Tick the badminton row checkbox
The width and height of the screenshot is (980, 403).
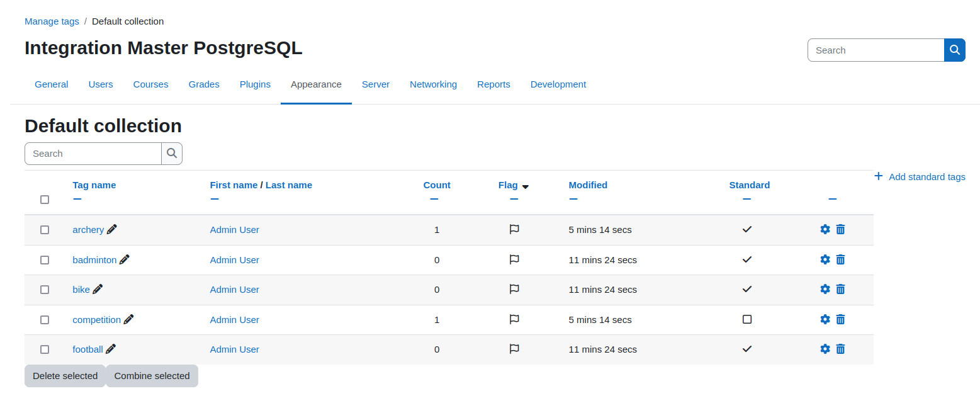tap(45, 260)
